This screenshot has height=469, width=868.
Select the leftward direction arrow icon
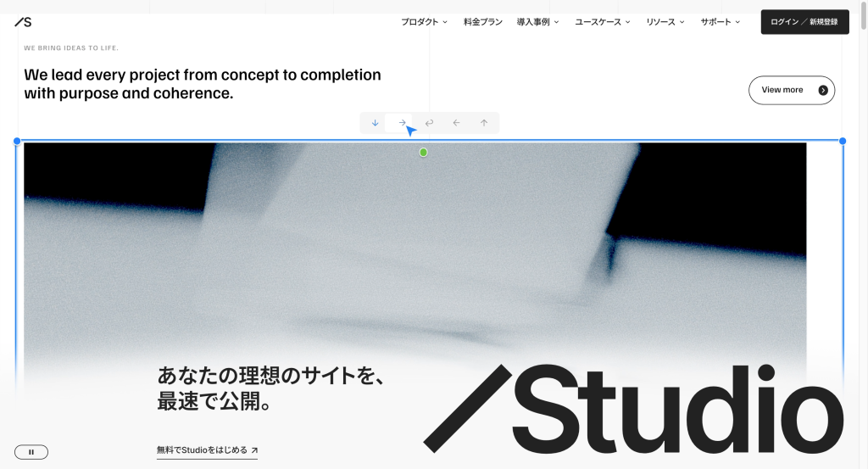456,123
